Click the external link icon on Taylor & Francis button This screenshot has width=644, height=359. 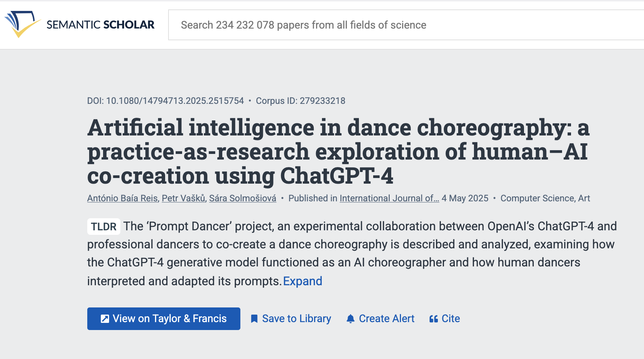point(105,319)
